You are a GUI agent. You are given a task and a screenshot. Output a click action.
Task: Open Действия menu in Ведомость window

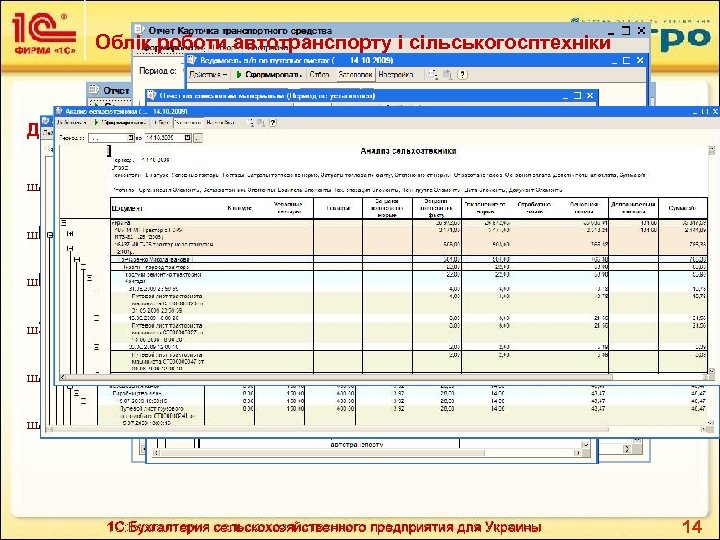tap(209, 74)
